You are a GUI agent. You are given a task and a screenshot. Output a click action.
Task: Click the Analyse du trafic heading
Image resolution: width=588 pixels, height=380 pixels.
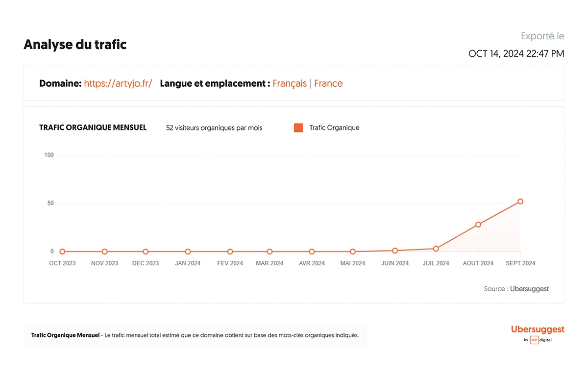75,45
